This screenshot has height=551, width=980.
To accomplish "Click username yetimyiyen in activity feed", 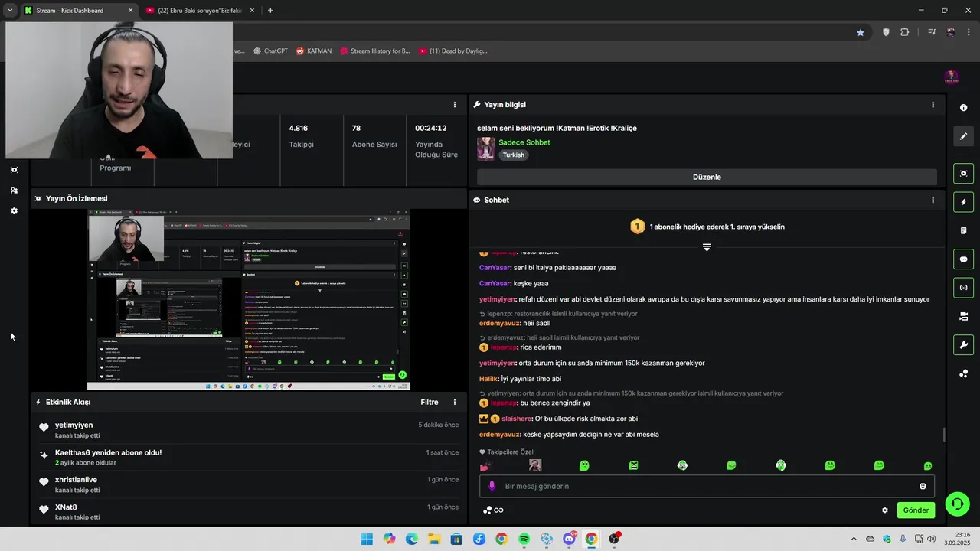I will pyautogui.click(x=73, y=425).
